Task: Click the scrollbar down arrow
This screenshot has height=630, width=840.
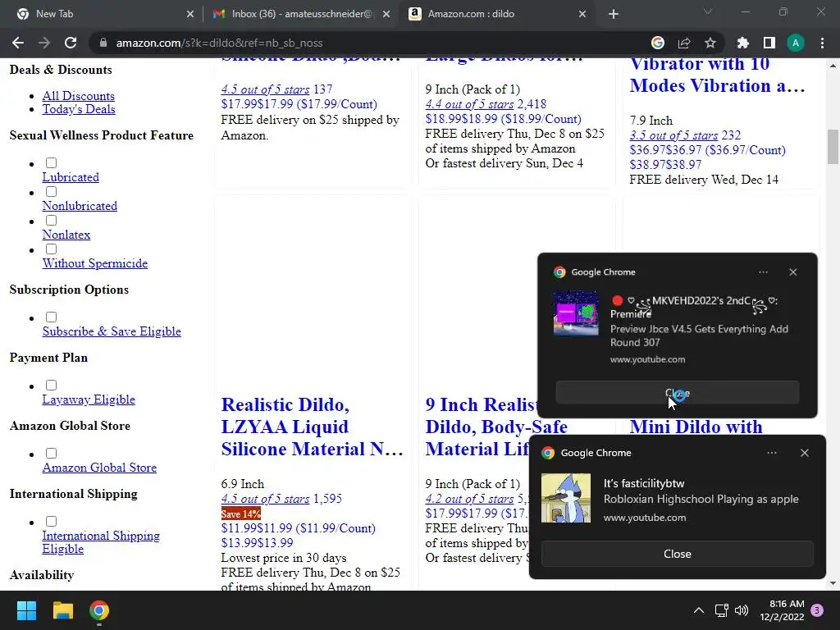Action: pyautogui.click(x=833, y=583)
